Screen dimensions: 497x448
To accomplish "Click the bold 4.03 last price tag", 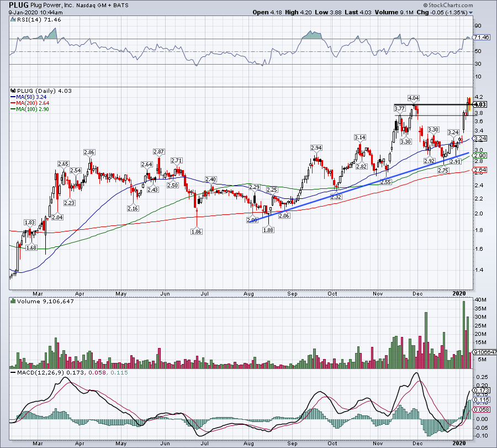I will pyautogui.click(x=480, y=104).
